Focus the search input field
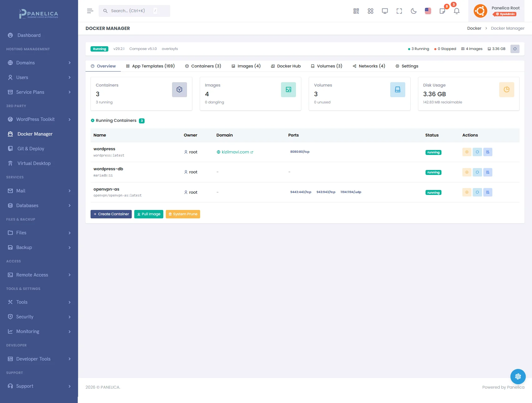The height and width of the screenshot is (403, 532). pyautogui.click(x=131, y=11)
